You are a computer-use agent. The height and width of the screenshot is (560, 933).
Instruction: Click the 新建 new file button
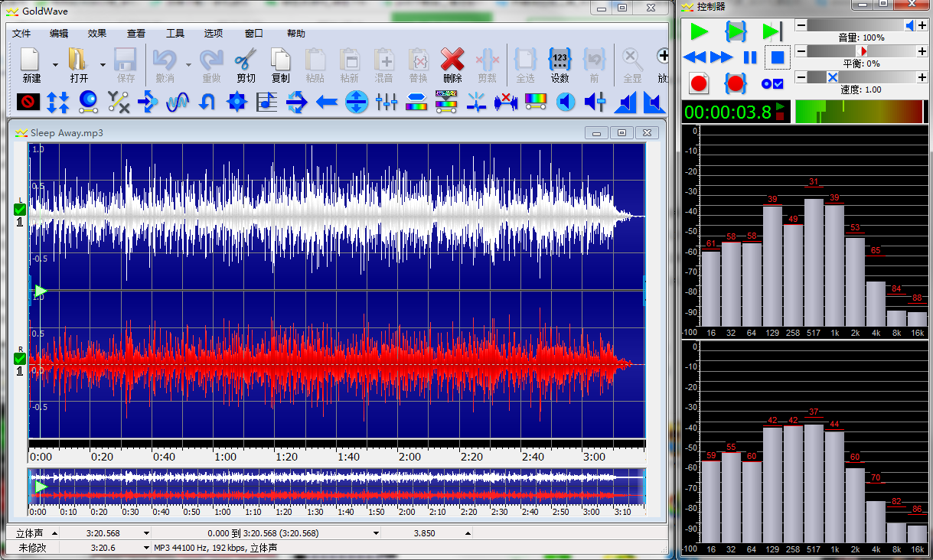tap(31, 60)
